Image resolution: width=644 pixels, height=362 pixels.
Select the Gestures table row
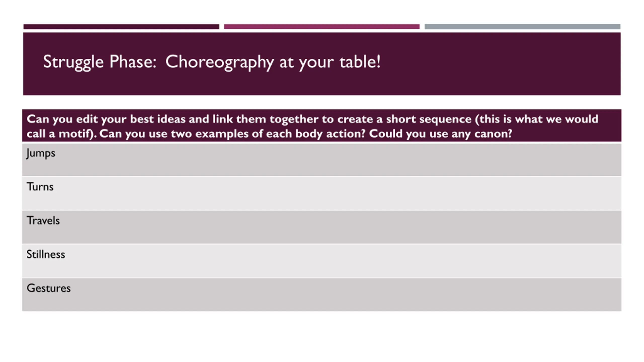click(x=322, y=295)
